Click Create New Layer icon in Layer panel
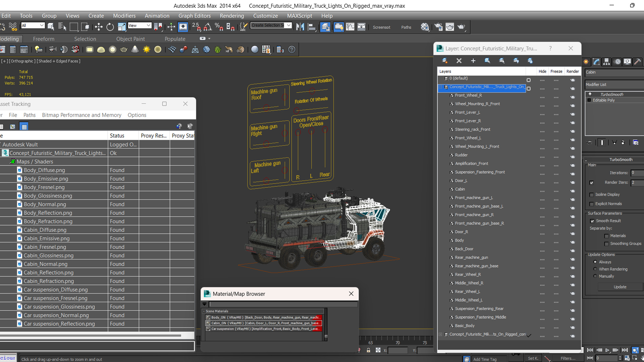Screen dimensions: 644x362 (445, 61)
